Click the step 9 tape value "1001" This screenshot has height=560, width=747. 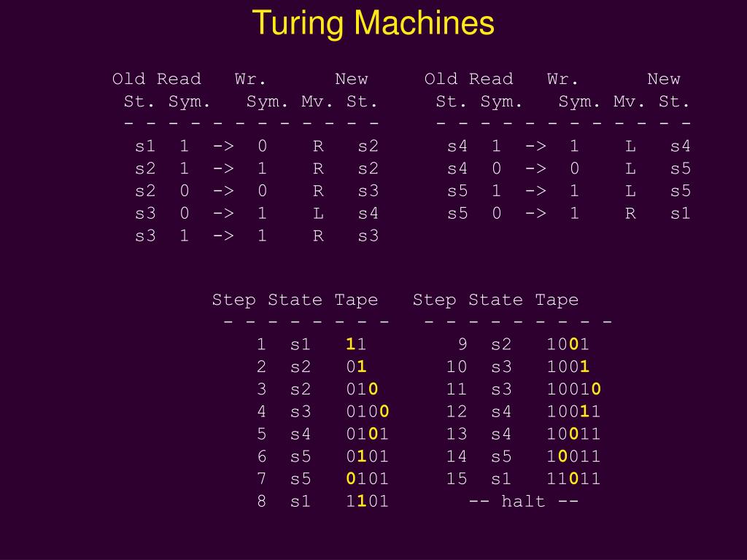tap(568, 344)
